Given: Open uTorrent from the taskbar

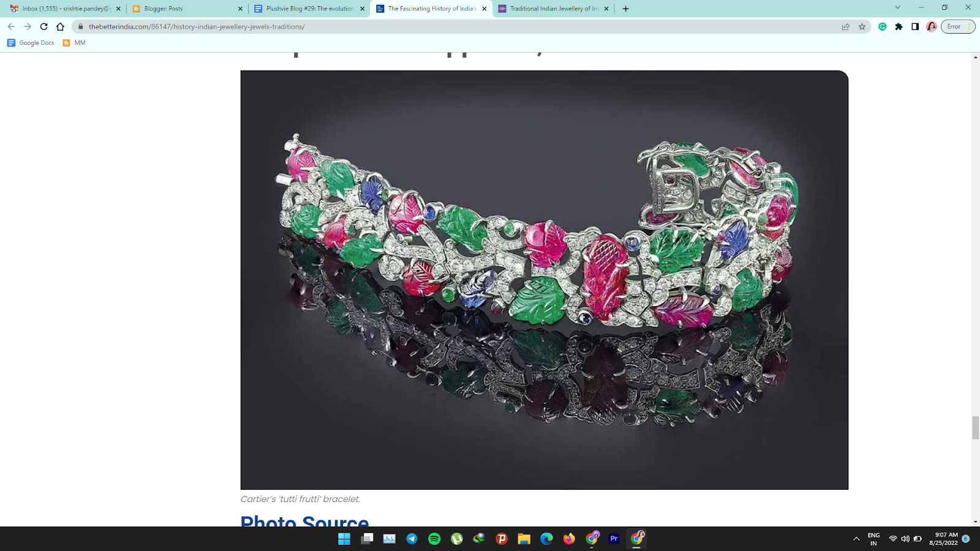Looking at the screenshot, I should [457, 539].
